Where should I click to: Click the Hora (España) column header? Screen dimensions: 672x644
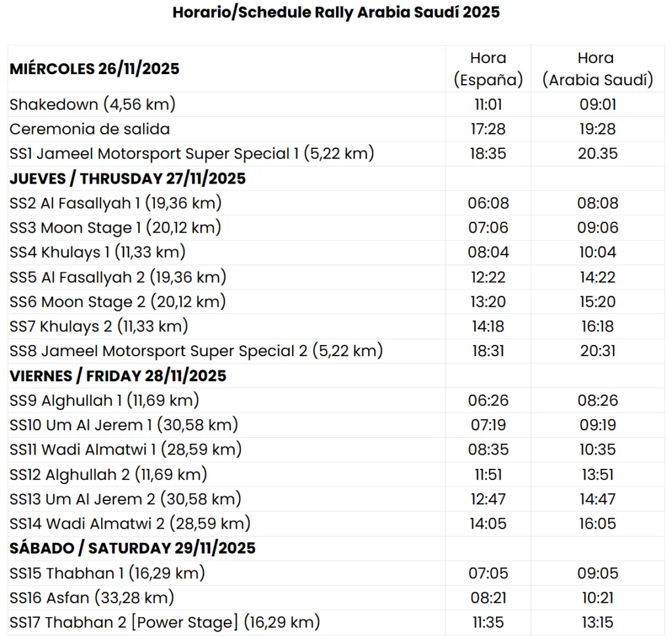(x=488, y=69)
